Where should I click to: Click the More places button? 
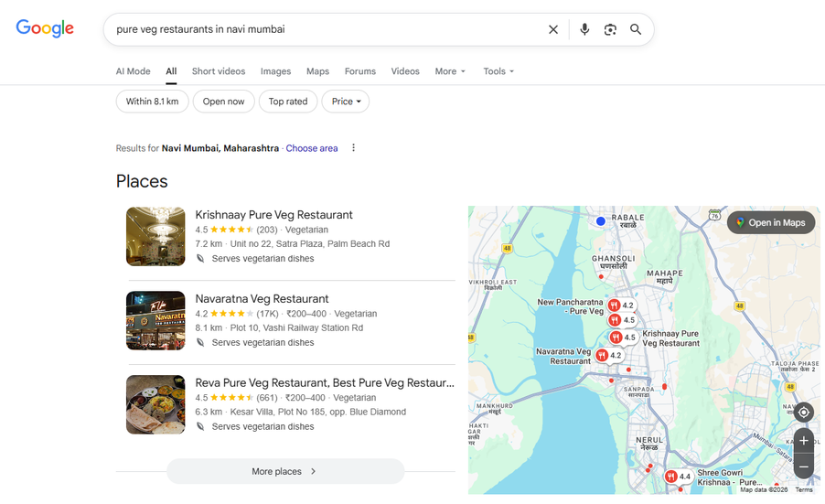click(x=285, y=471)
